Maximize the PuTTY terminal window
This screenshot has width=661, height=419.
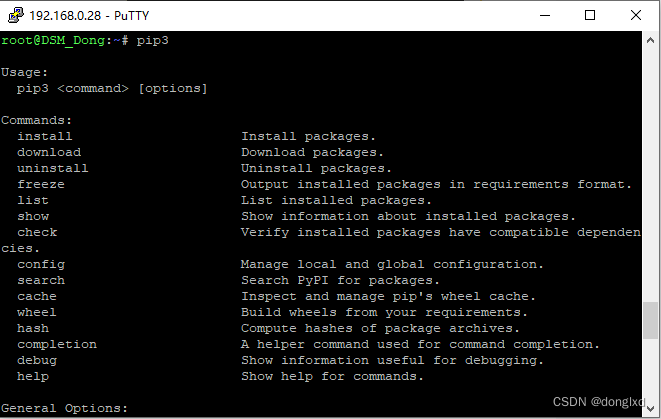590,15
